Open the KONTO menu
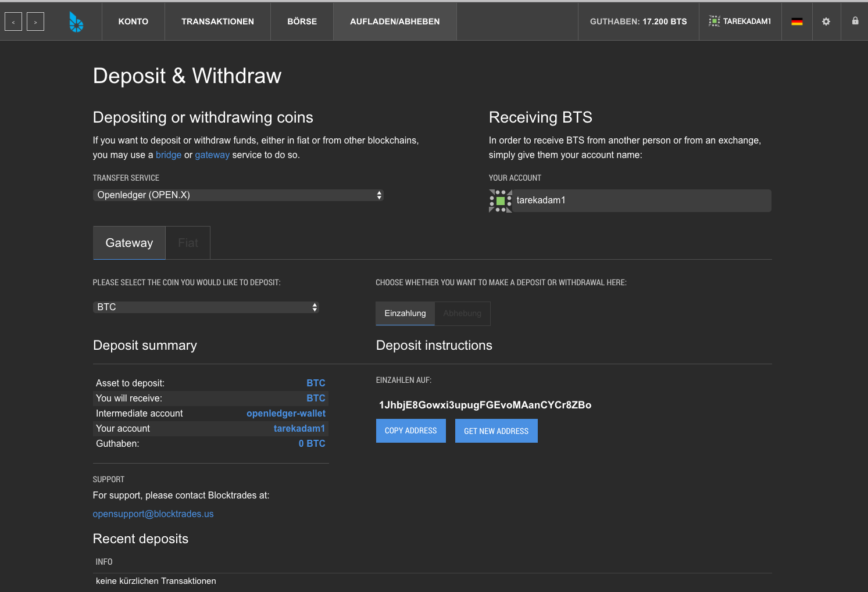 (133, 21)
